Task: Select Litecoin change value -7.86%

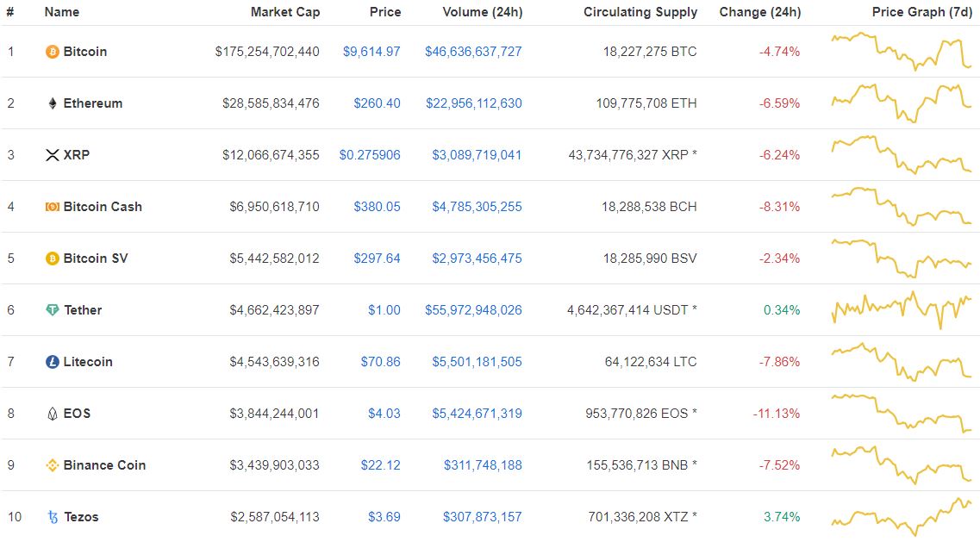Action: pyautogui.click(x=779, y=361)
